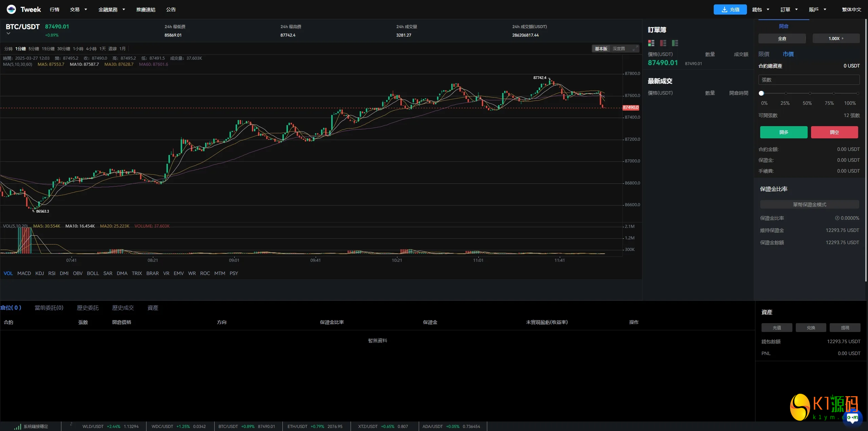Open leverage 1.00X selector
Screen dimensions: 868x431
836,39
